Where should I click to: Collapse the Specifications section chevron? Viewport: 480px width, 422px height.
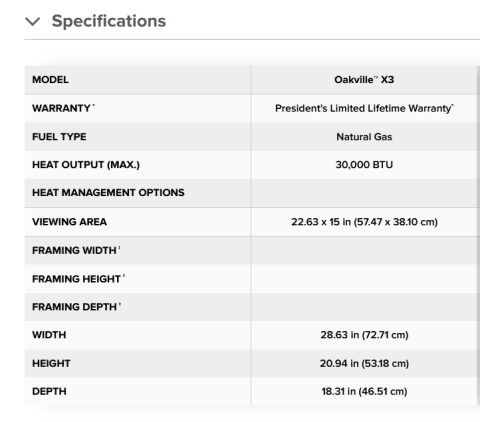[33, 22]
